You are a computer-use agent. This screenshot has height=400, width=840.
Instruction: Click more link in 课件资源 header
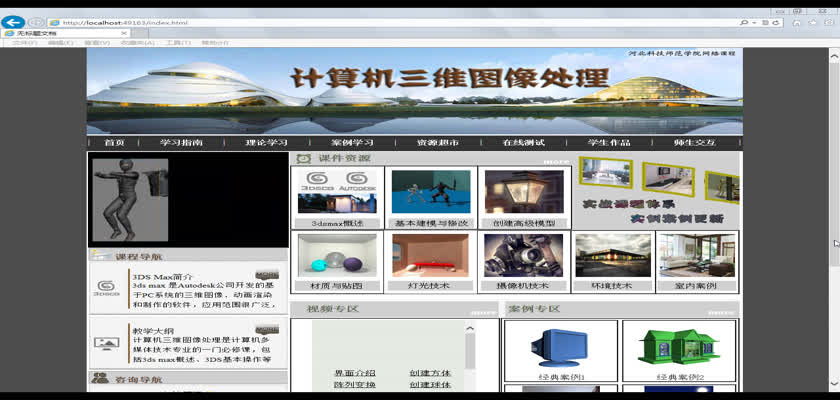[x=556, y=162]
